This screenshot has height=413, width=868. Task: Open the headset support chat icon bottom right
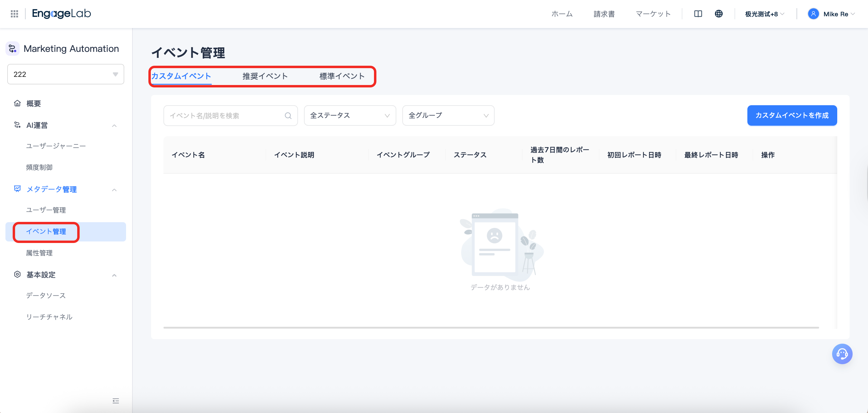click(x=842, y=354)
